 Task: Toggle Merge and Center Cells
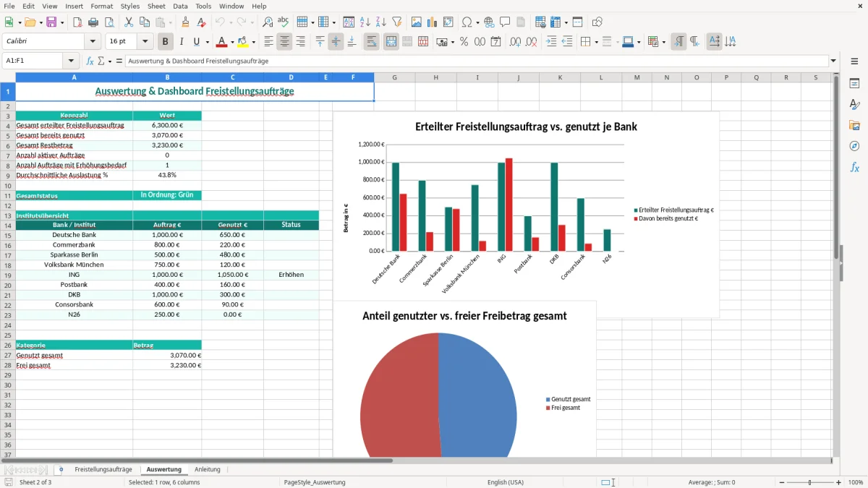coord(391,42)
